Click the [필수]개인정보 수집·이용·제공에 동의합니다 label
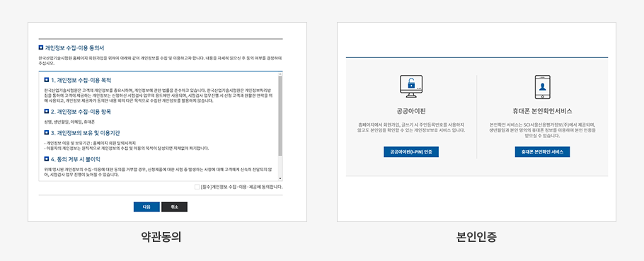 (241, 187)
